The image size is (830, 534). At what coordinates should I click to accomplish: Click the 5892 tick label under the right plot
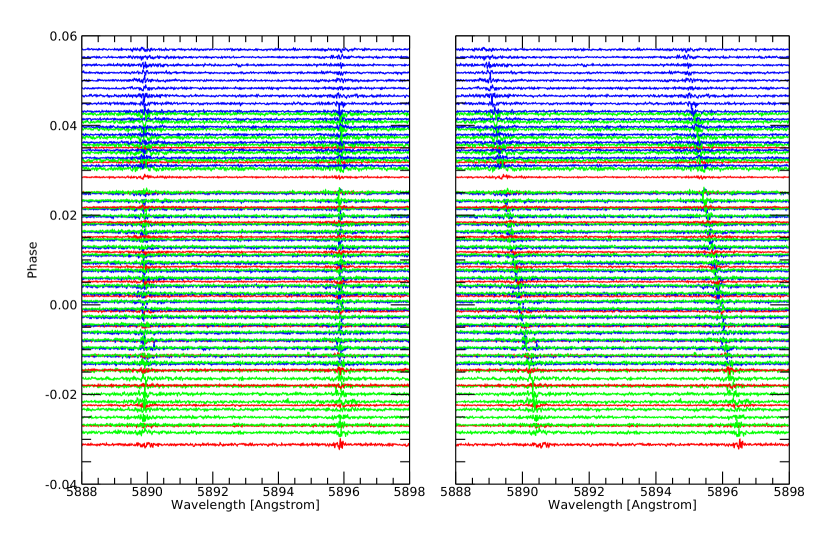(589, 492)
